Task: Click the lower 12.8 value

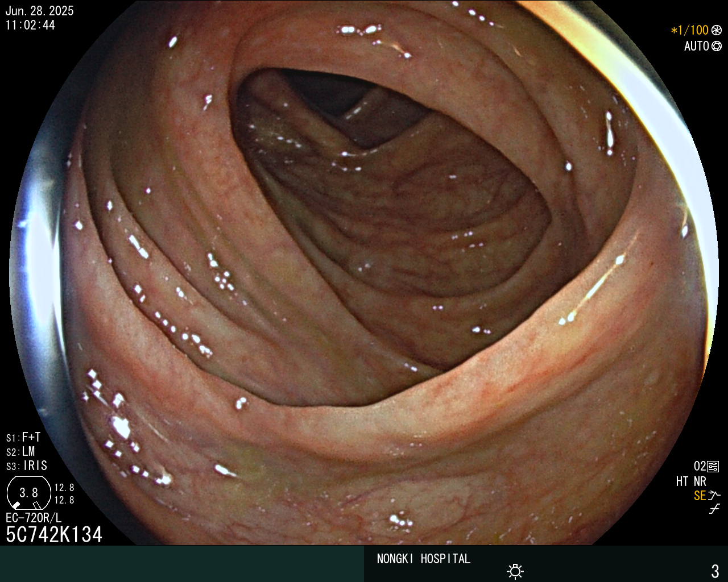Action: (x=64, y=500)
